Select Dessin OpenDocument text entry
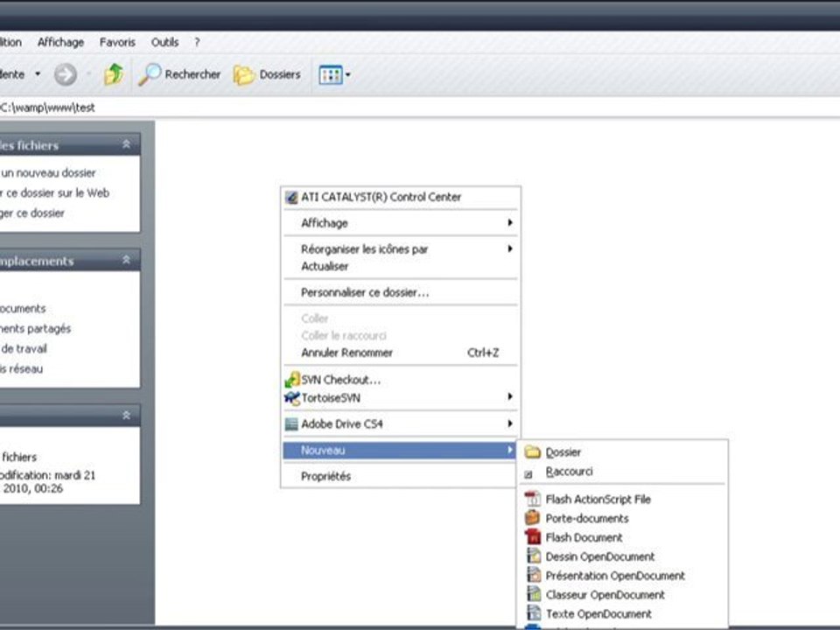This screenshot has width=840, height=630. coord(600,556)
